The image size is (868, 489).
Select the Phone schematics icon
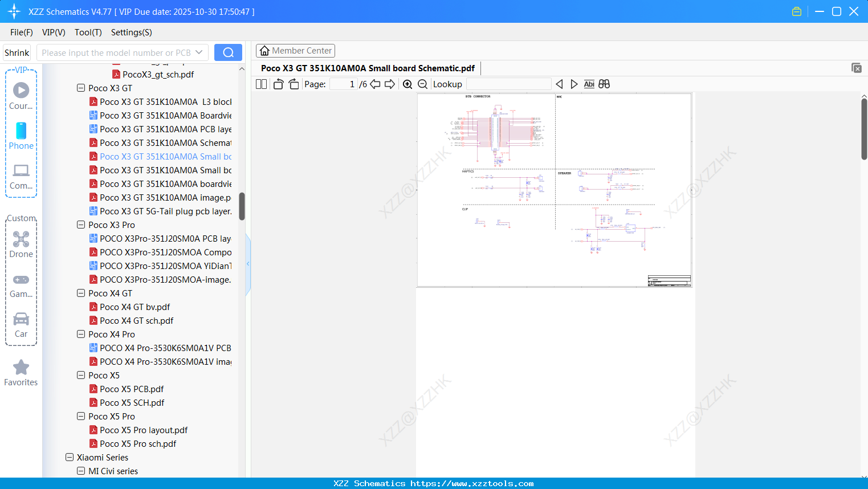[21, 131]
